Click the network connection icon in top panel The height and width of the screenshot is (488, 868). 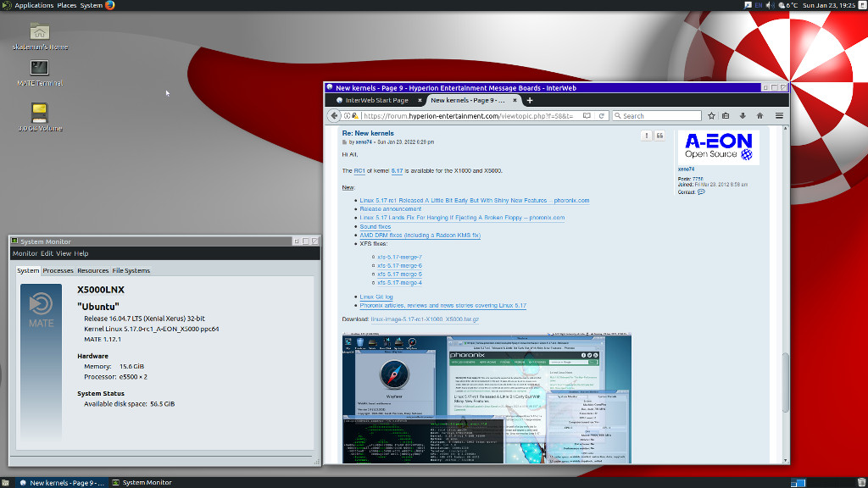click(x=748, y=6)
